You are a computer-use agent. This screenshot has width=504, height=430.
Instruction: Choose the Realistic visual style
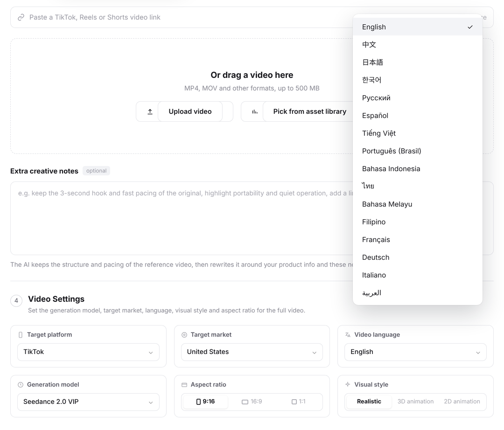[x=369, y=402]
